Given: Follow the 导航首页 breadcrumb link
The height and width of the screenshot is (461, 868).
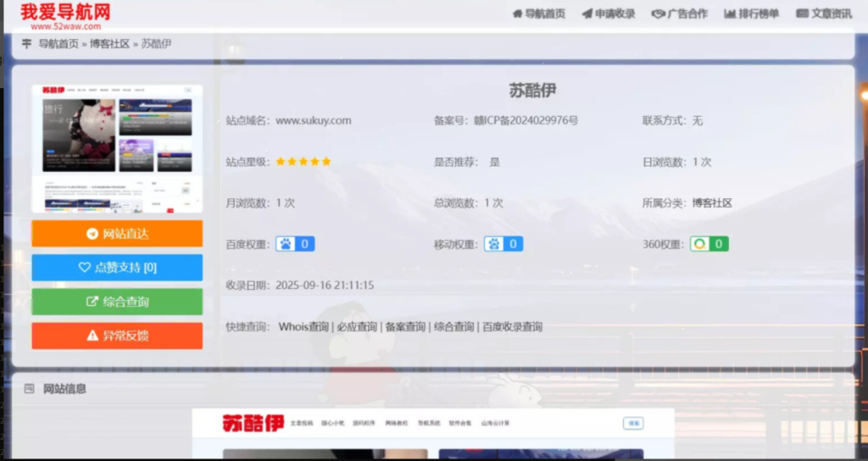Looking at the screenshot, I should click(x=58, y=44).
